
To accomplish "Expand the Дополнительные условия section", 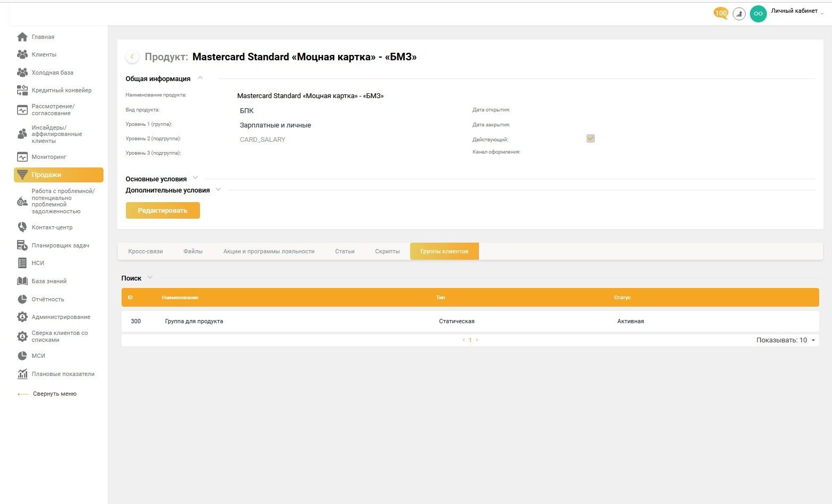I will 218,189.
